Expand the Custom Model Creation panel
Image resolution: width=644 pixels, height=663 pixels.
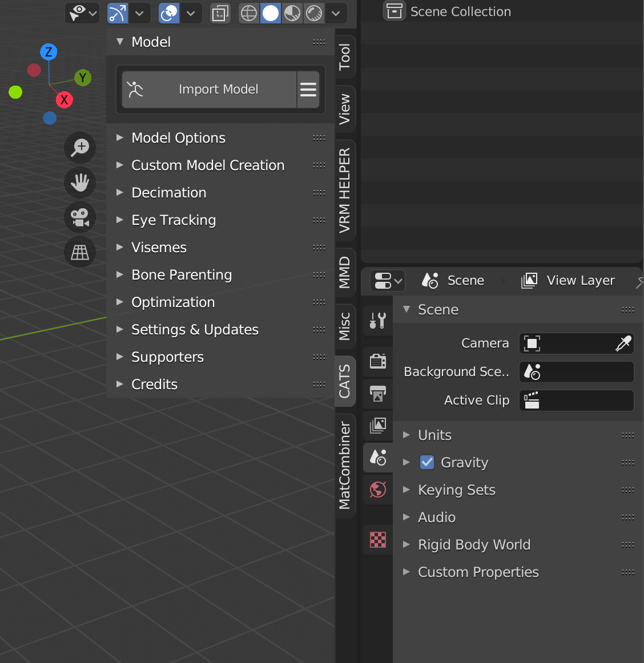[x=220, y=165]
